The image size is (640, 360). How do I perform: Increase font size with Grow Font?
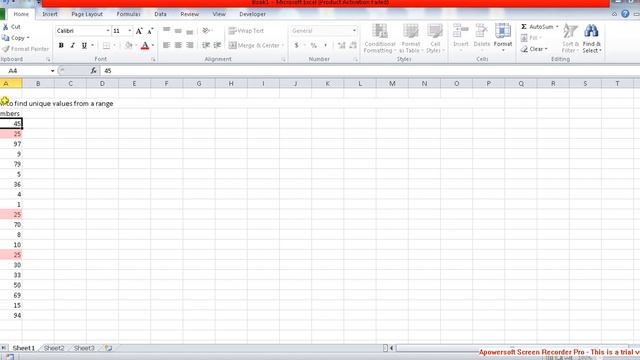(139, 31)
